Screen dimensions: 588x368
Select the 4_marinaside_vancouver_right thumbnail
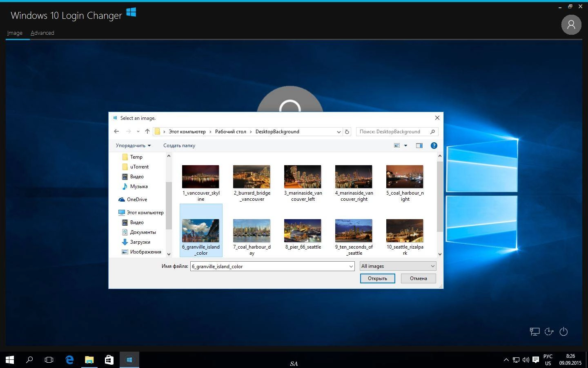pos(354,177)
